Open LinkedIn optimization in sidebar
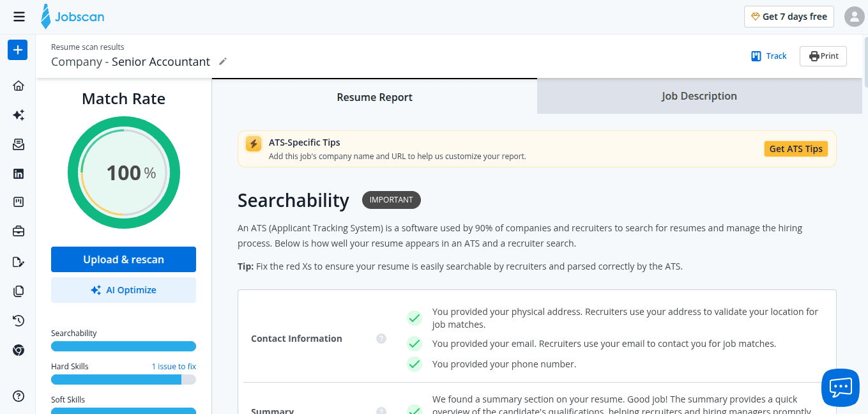868x414 pixels. (x=19, y=173)
